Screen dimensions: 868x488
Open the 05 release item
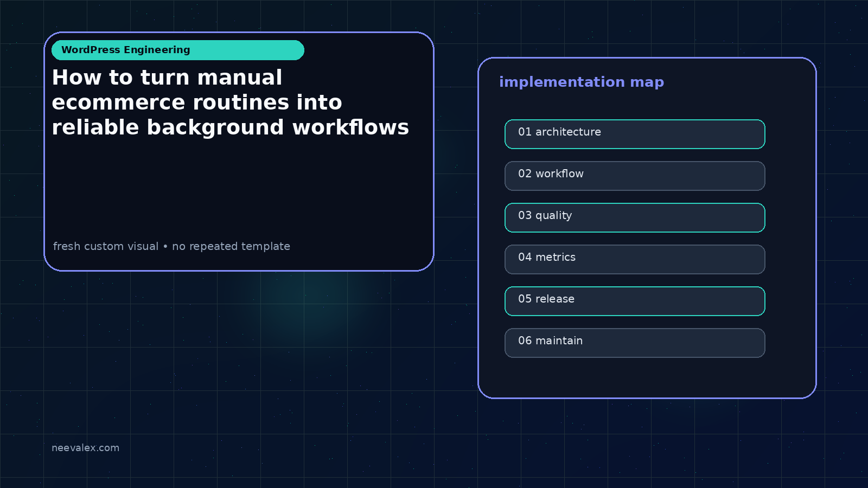pos(635,301)
